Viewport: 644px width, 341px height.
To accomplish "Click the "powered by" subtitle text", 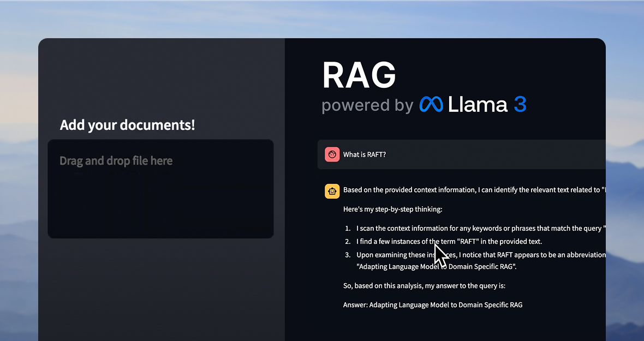I will pos(367,105).
